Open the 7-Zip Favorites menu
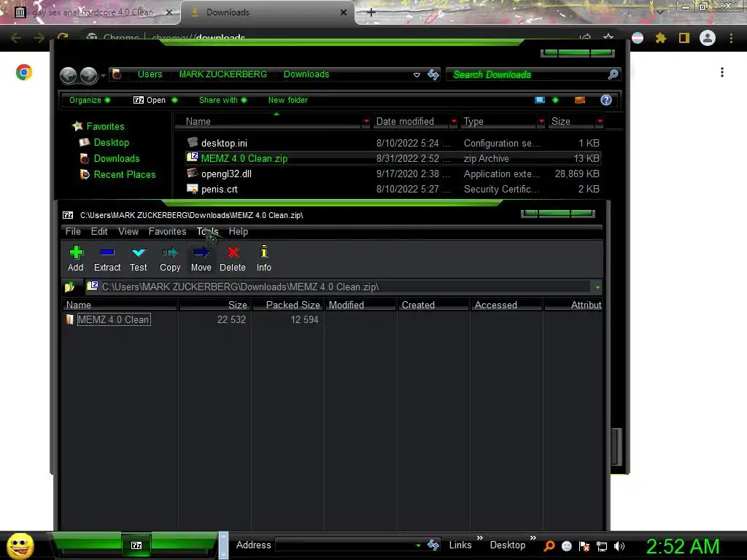The height and width of the screenshot is (560, 747). click(167, 231)
